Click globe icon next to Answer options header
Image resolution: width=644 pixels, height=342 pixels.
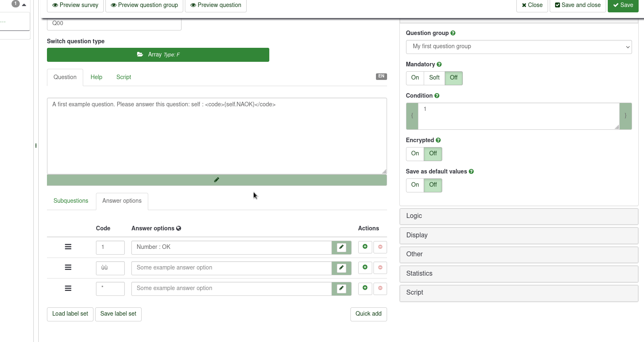click(x=179, y=228)
